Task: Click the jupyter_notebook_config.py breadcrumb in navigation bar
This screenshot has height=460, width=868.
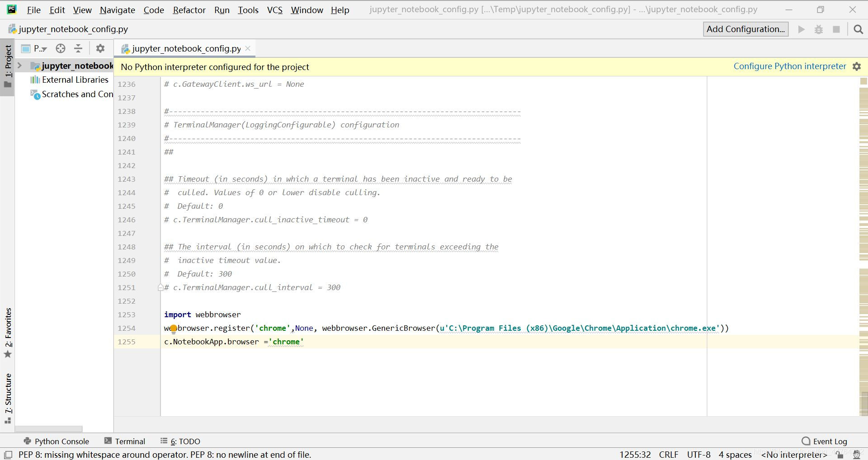Action: (x=68, y=29)
